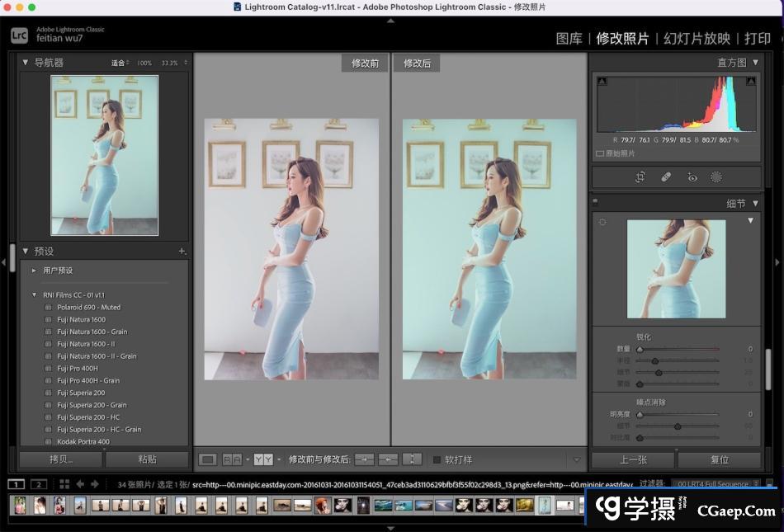Collapse the 直方图 histogram panel
The width and height of the screenshot is (784, 532).
755,63
